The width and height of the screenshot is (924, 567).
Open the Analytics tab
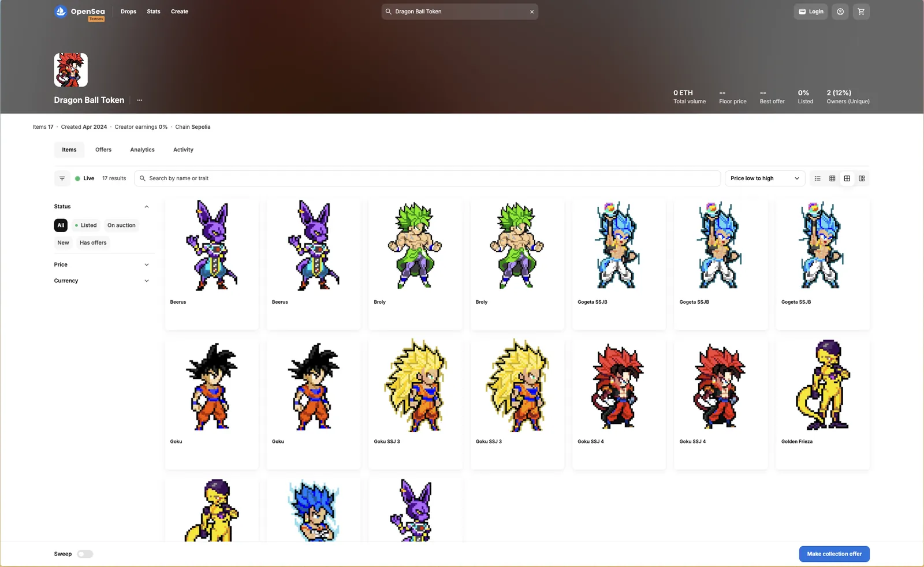click(x=142, y=150)
